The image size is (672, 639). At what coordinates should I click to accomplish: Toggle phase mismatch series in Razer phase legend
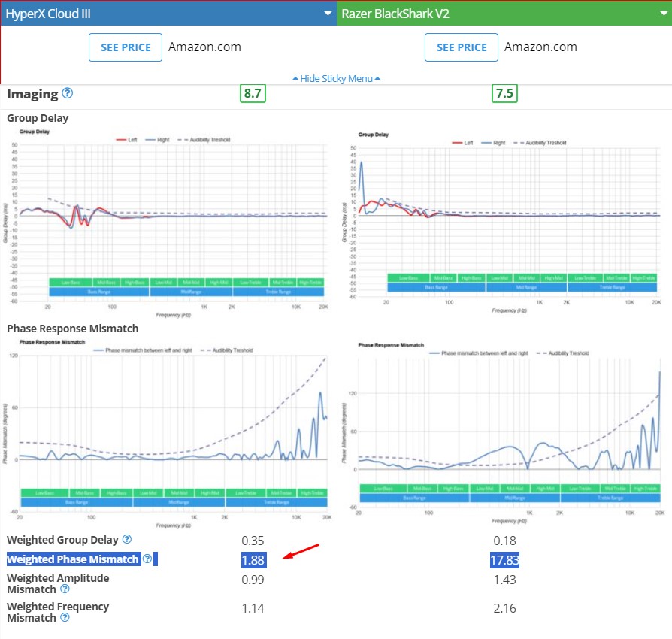pyautogui.click(x=479, y=353)
